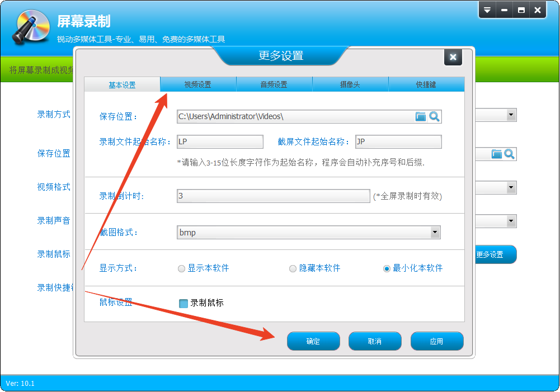Click the disc logo in title bar

coord(31,27)
